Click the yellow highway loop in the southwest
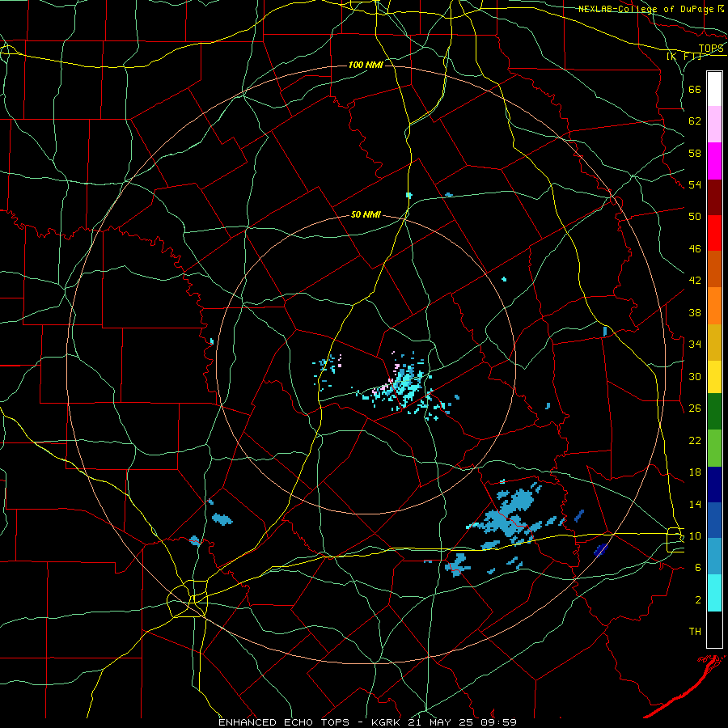This screenshot has width=728, height=728. tap(187, 599)
